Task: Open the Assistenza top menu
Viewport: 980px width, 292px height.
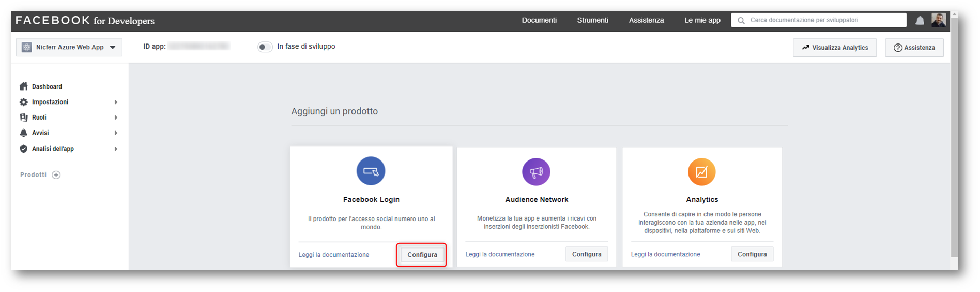Action: click(x=646, y=20)
